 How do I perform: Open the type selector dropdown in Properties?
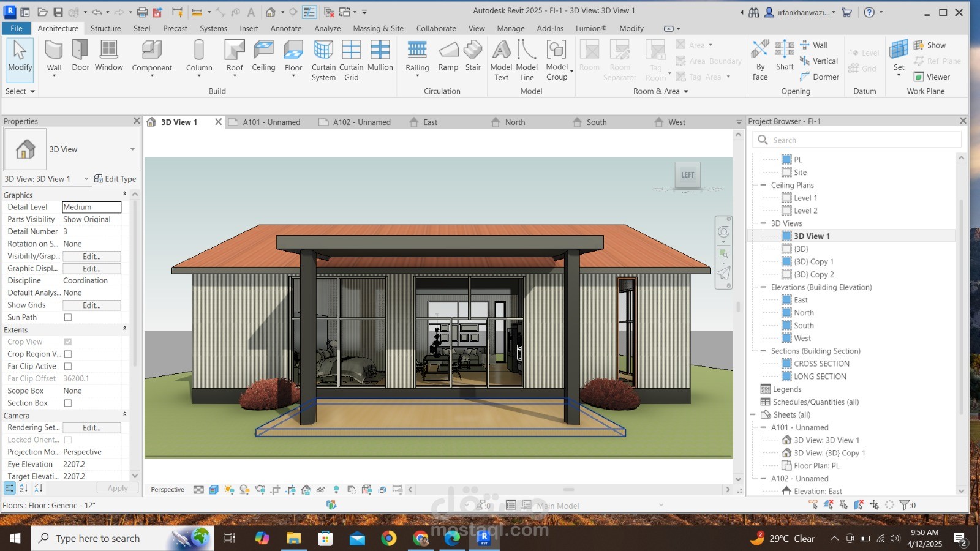[133, 149]
